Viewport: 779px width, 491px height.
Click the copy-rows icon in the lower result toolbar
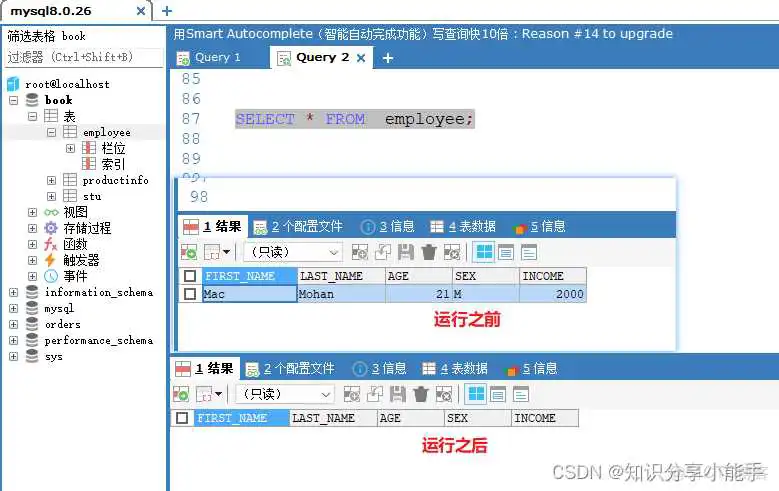(x=204, y=395)
